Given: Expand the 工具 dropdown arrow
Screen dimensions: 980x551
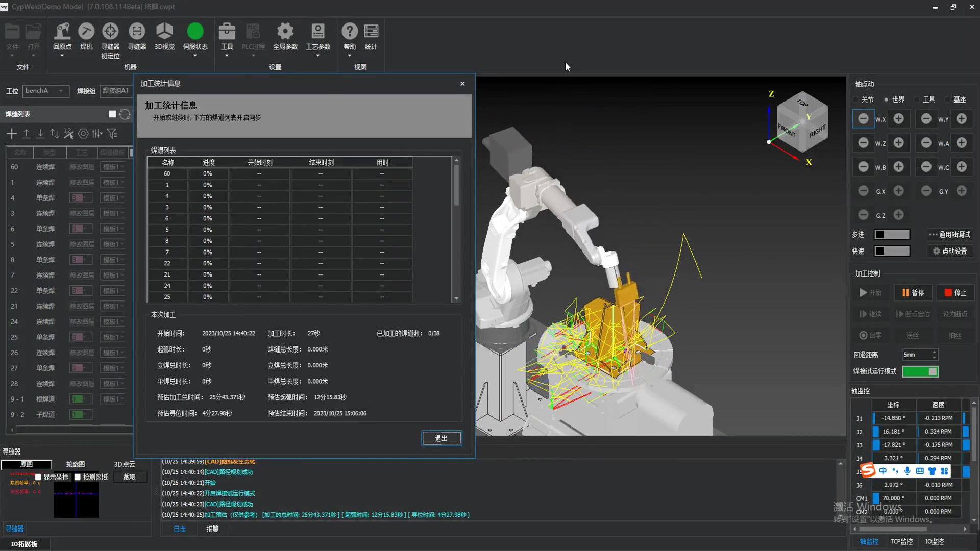Looking at the screenshot, I should click(x=227, y=56).
